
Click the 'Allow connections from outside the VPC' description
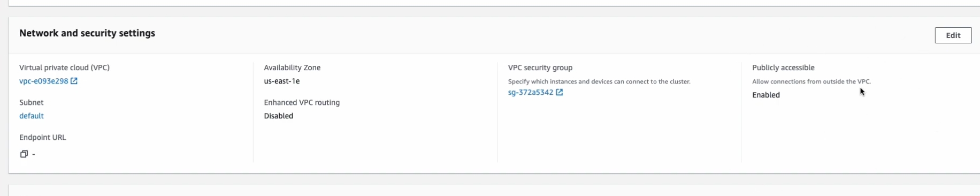tap(811, 82)
